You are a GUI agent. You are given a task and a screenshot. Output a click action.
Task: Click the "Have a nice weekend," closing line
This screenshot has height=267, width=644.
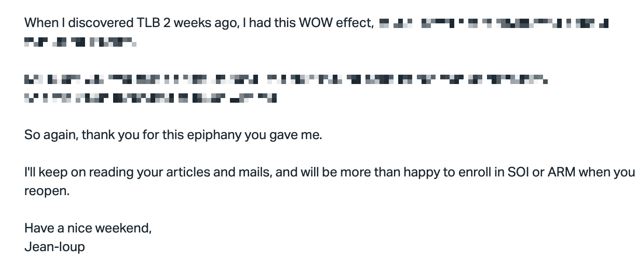(88, 228)
